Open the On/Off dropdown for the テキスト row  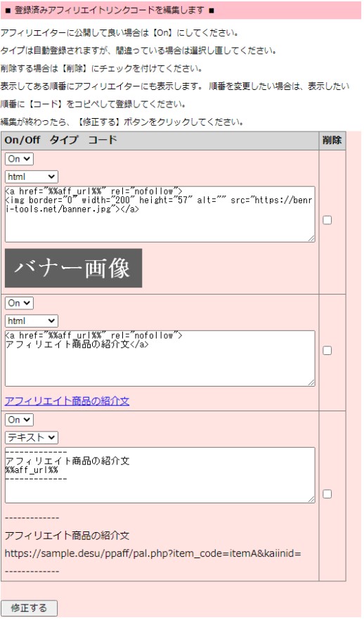point(19,420)
